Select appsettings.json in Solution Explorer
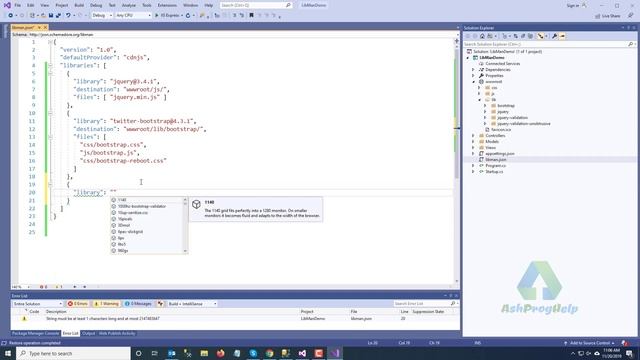Viewport: 640px width, 360px height. pos(500,153)
